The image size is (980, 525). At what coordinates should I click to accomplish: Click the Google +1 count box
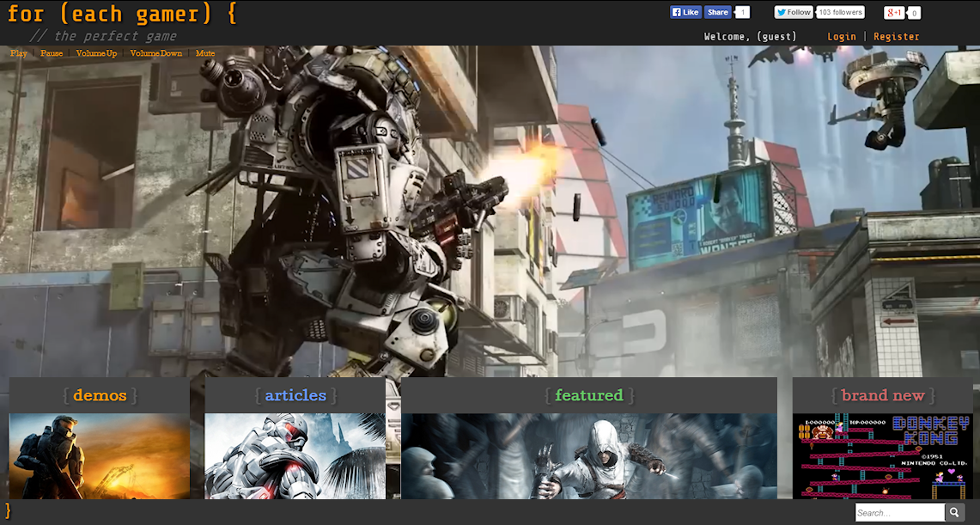click(914, 13)
